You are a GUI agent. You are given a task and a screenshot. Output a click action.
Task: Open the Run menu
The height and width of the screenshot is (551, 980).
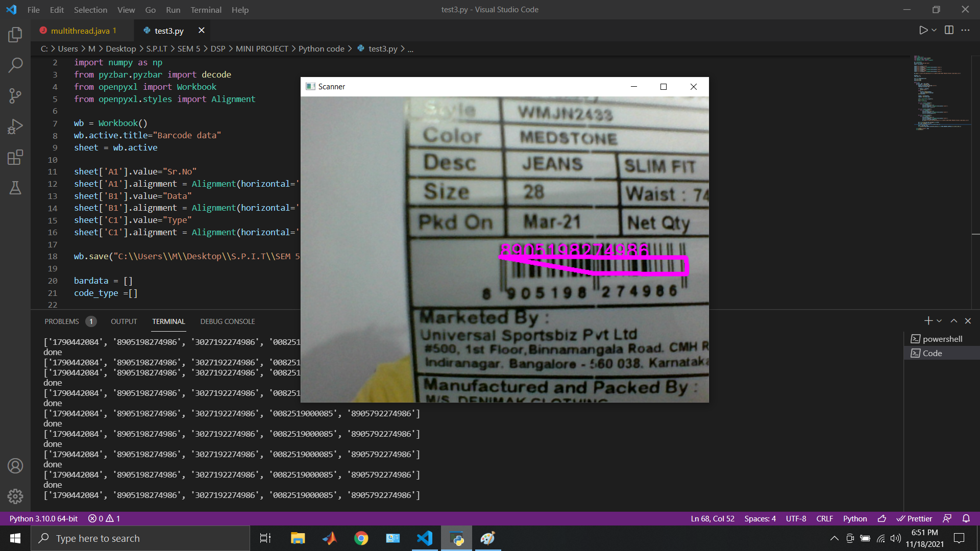173,10
